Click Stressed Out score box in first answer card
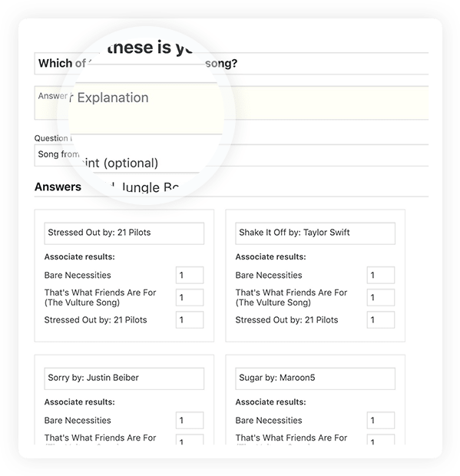460x476 pixels. coord(190,319)
